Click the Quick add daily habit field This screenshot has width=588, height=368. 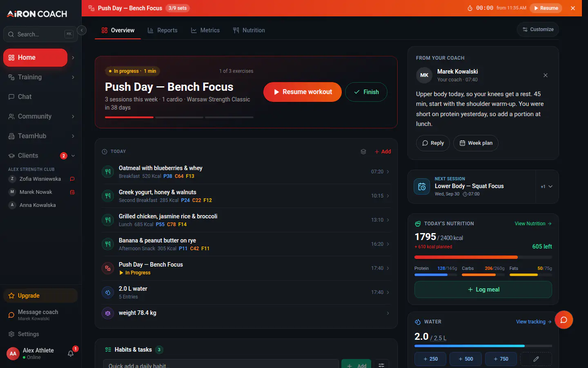[221, 364]
